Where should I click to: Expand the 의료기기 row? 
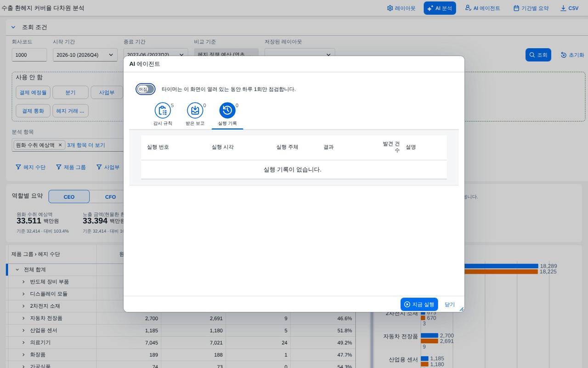tap(24, 343)
